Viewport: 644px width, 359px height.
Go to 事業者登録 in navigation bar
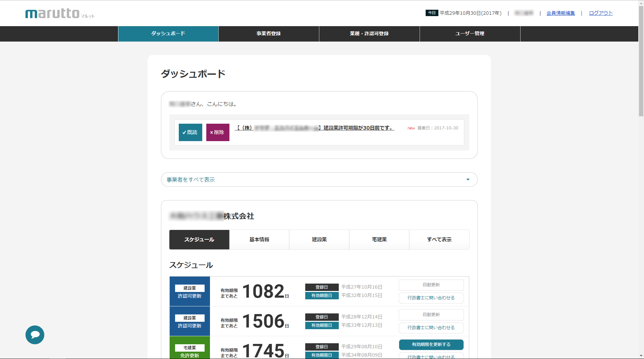point(269,34)
